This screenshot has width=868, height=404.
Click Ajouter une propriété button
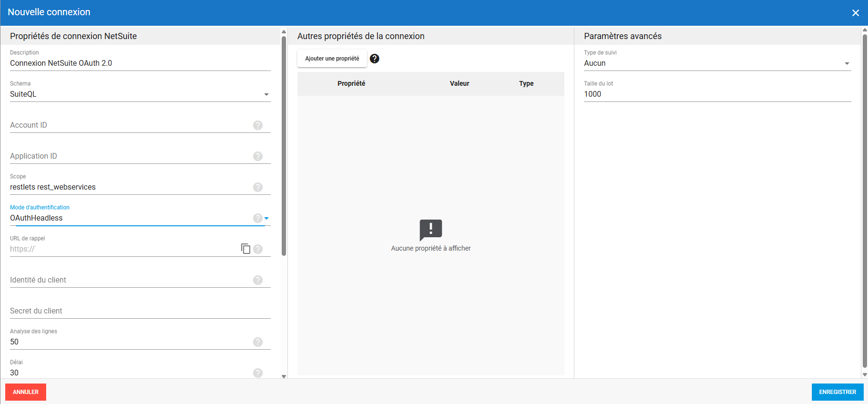332,59
